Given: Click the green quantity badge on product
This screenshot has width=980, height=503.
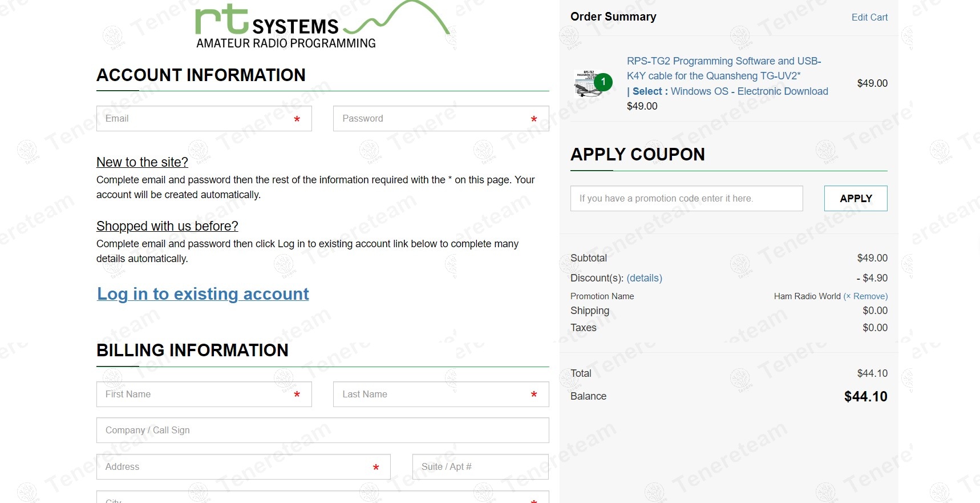Looking at the screenshot, I should 603,82.
